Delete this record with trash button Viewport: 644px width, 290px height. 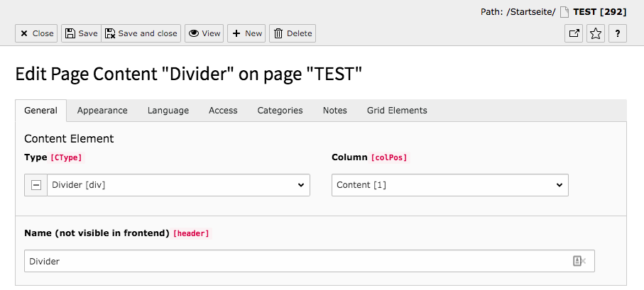293,33
